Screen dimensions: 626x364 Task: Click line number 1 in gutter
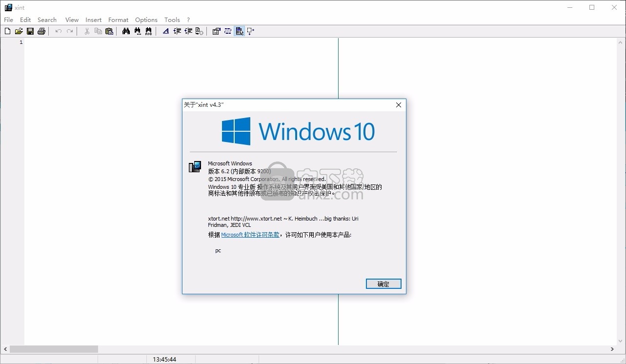click(21, 42)
